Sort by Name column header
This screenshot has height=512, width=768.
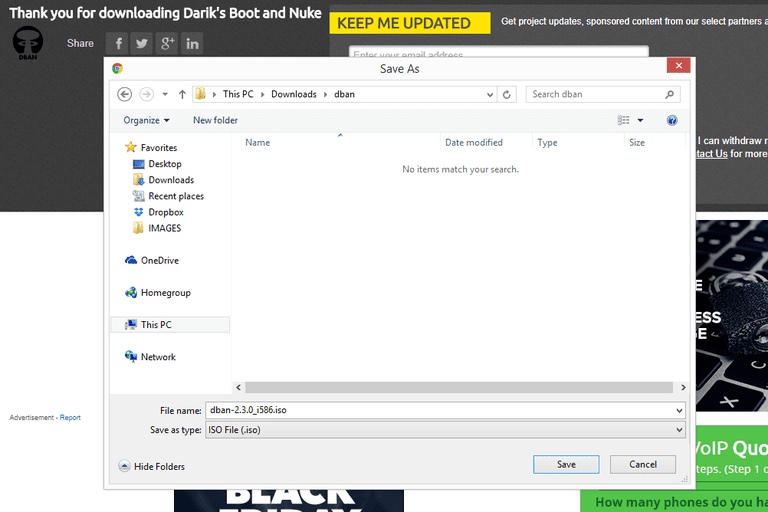pyautogui.click(x=258, y=143)
